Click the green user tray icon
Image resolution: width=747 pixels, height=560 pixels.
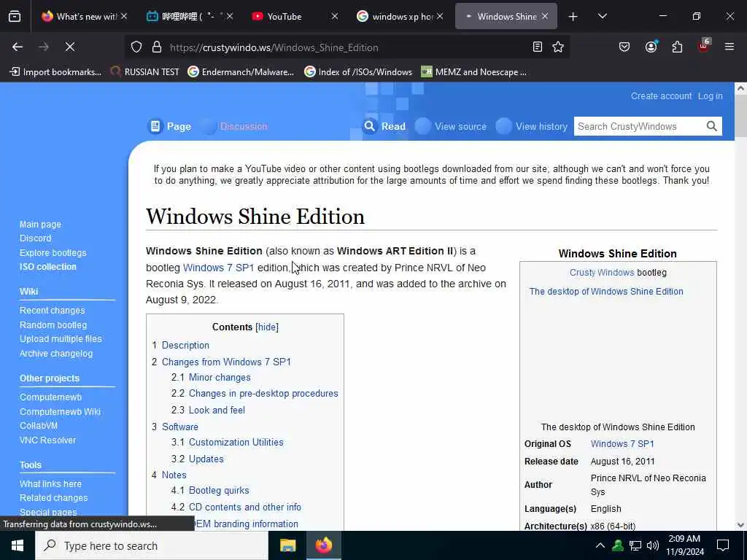coord(618,545)
